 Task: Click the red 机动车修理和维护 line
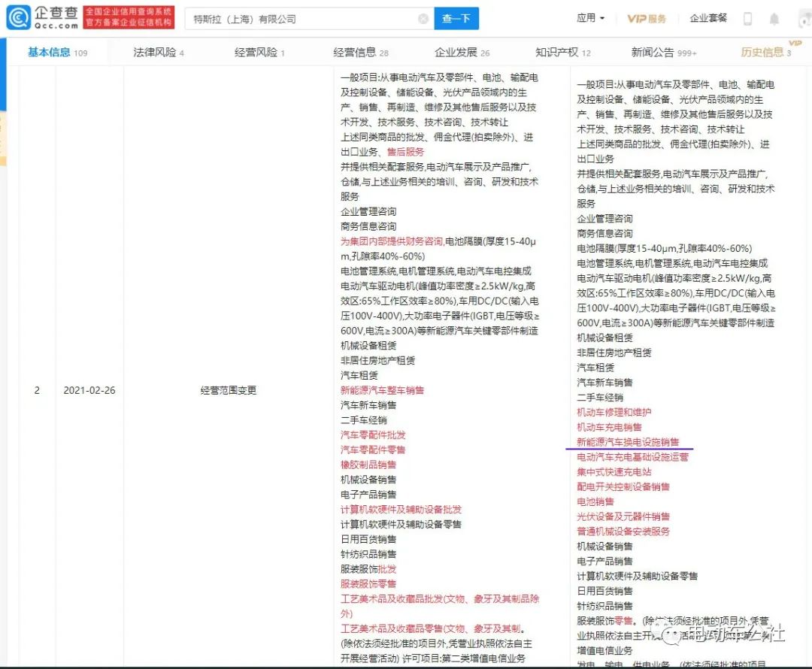(x=614, y=412)
